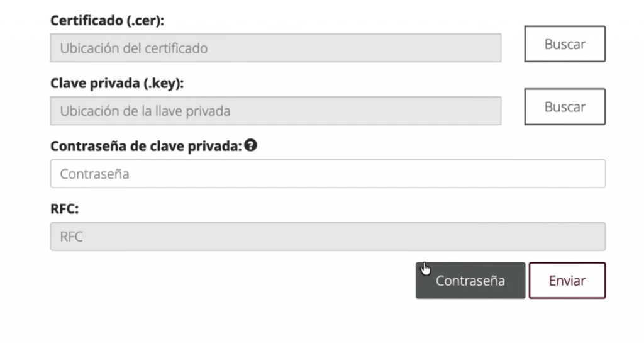Viewport: 644px width, 343px height.
Task: Click the help icon beside Contraseña de clave privada
Action: [252, 145]
